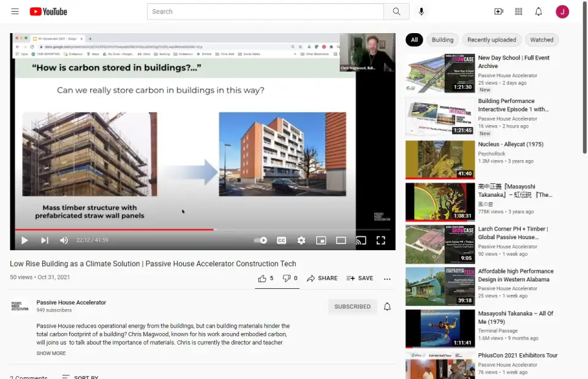
Task: Select the Recently uploaded filter chip
Action: [491, 40]
